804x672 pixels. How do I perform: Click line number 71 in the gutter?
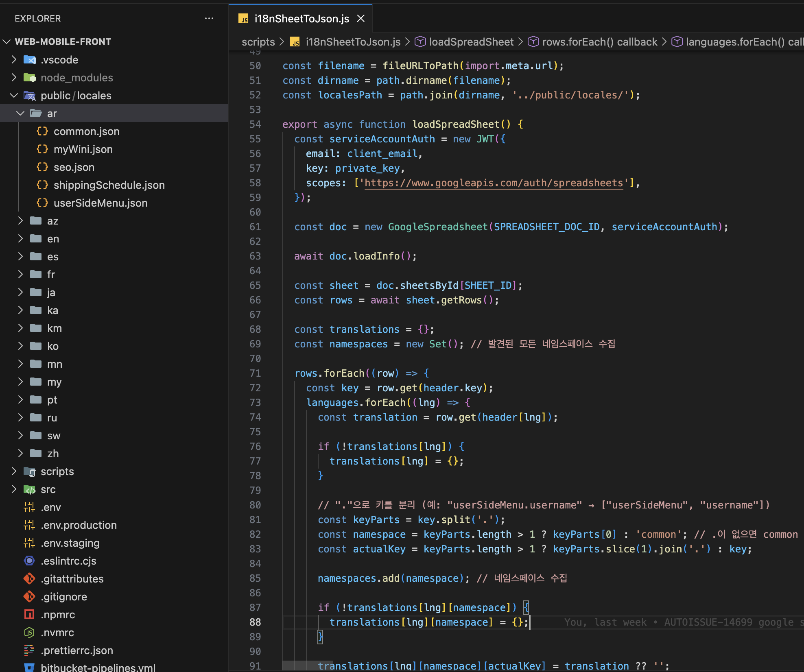pyautogui.click(x=255, y=373)
